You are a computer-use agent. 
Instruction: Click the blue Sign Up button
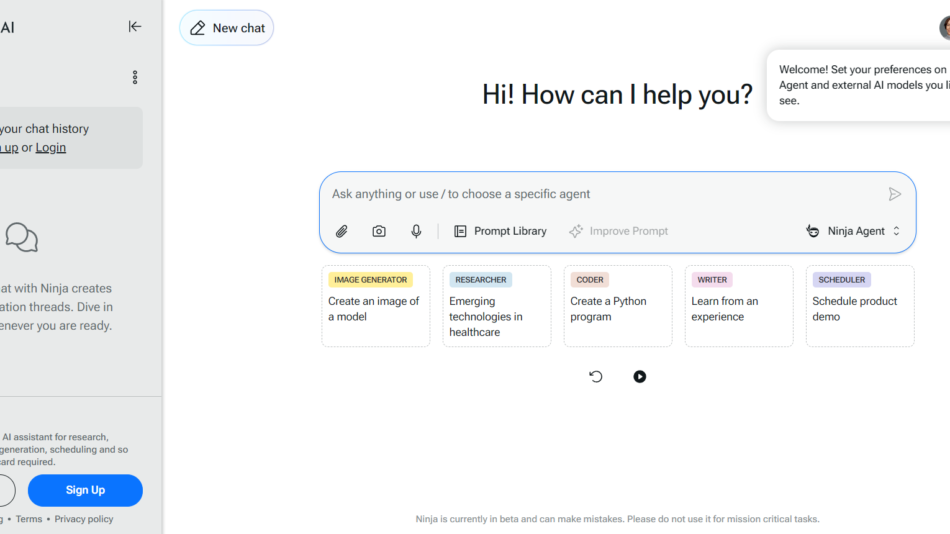coord(85,490)
